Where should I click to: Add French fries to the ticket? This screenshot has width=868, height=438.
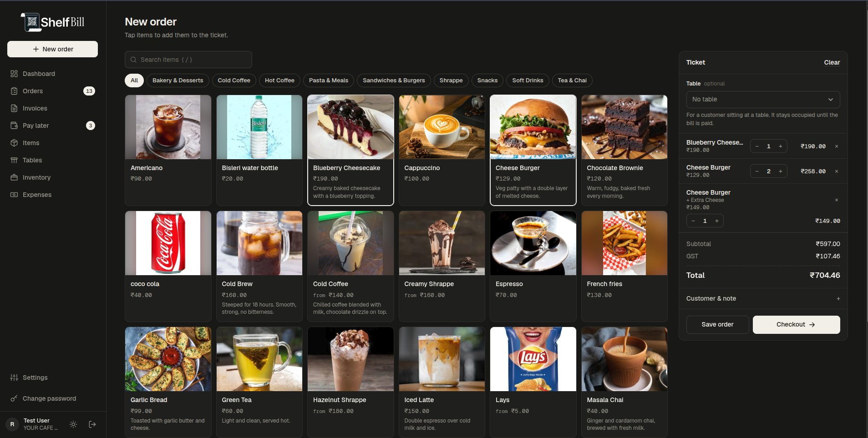pyautogui.click(x=624, y=266)
